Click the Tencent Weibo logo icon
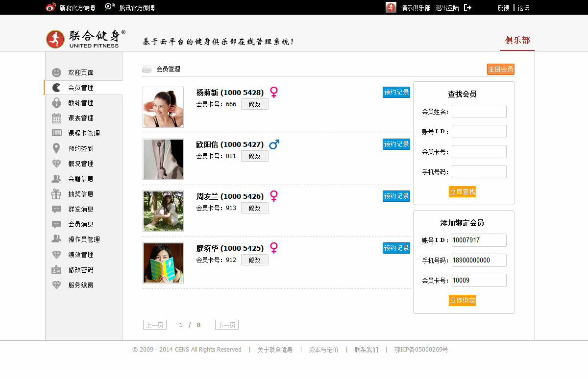The image size is (588, 379). coord(110,7)
